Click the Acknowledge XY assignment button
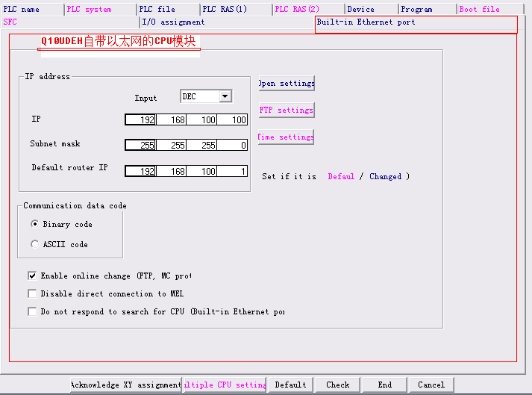The image size is (532, 395). point(125,385)
